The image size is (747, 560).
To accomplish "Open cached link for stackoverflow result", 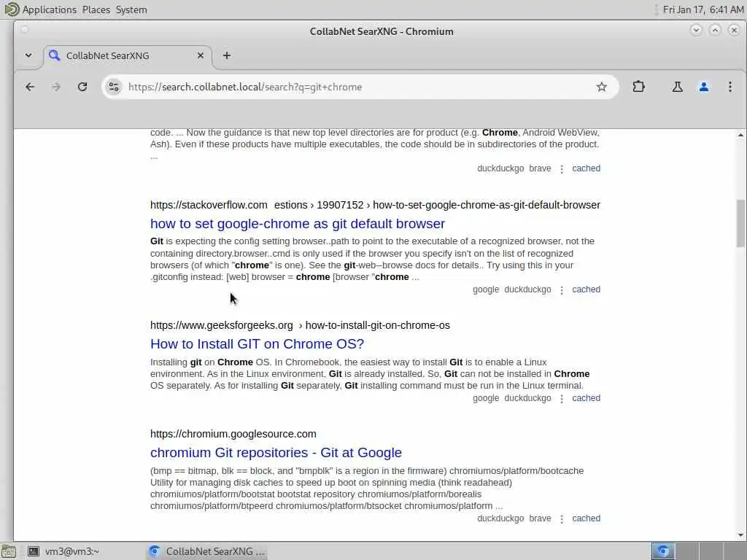I will coord(586,289).
